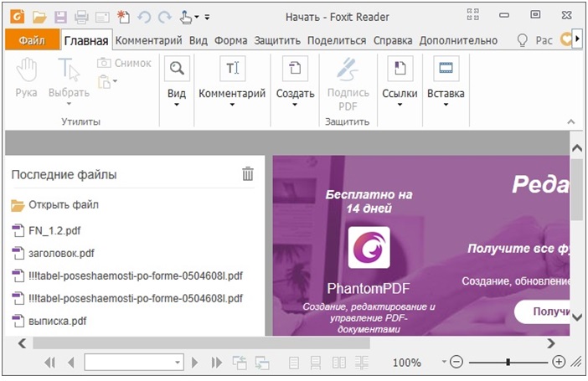Select facing pages view mode
This screenshot has height=381, width=588.
coord(339,363)
